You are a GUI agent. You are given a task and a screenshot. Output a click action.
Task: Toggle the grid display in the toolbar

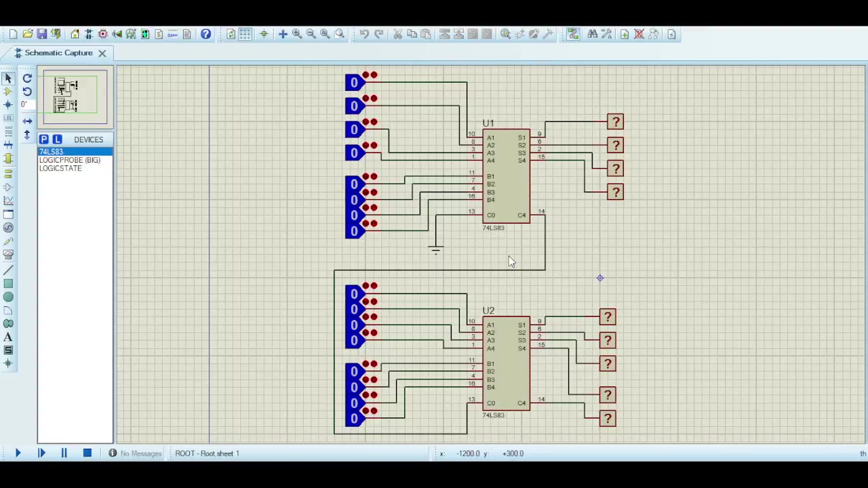click(x=245, y=34)
